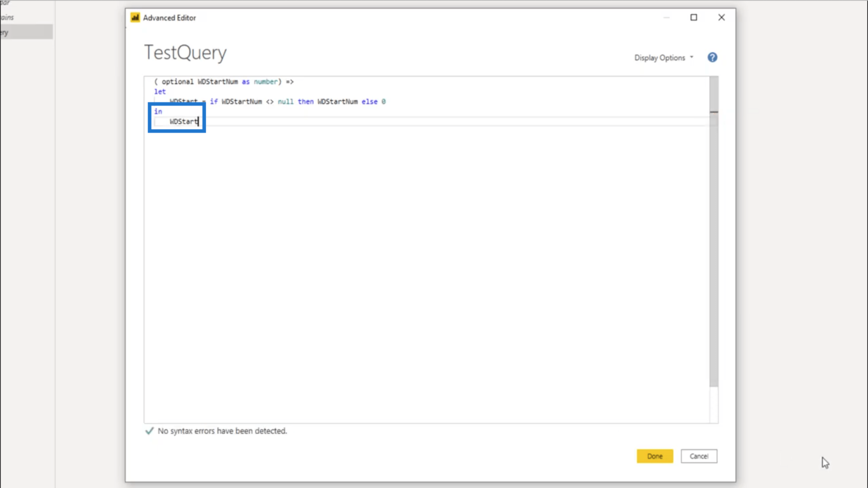The width and height of the screenshot is (868, 488).
Task: Click 'No syntax errors have been detected' message
Action: pos(222,431)
